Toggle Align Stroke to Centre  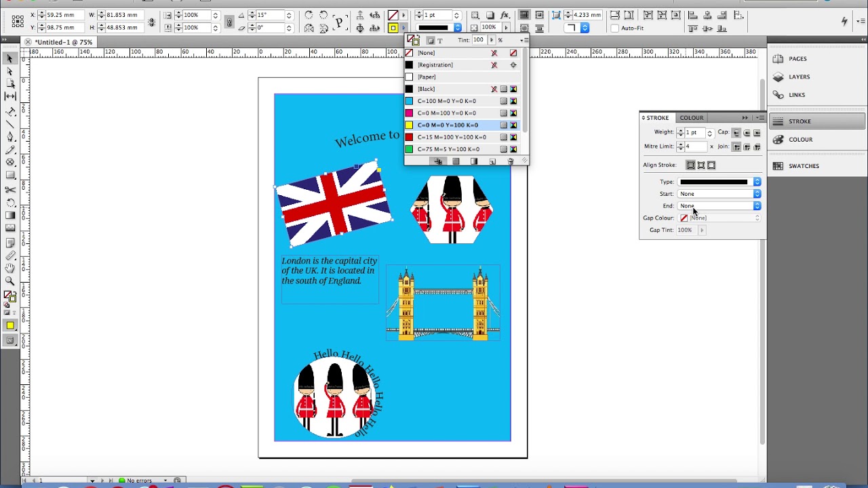690,165
